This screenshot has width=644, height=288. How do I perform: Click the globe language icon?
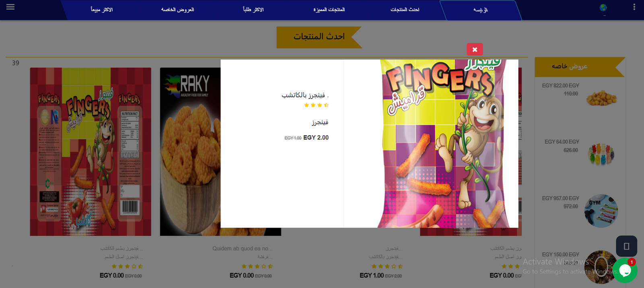coord(603,8)
